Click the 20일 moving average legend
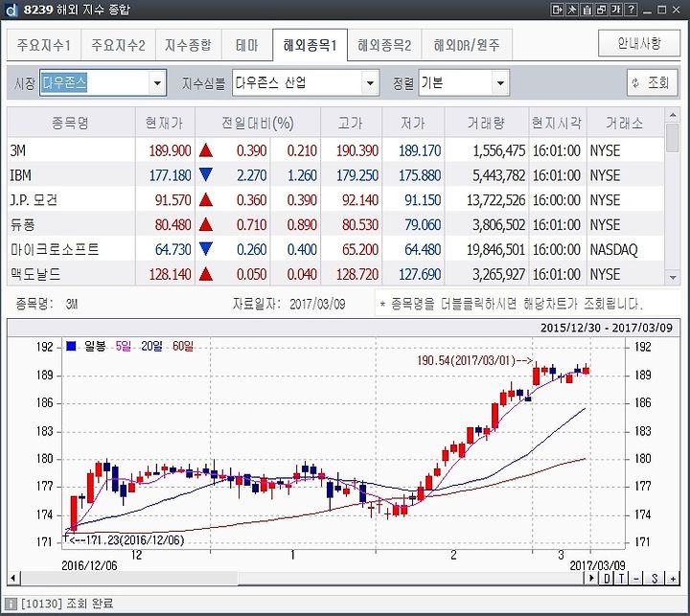The height and width of the screenshot is (616, 690). [x=151, y=346]
